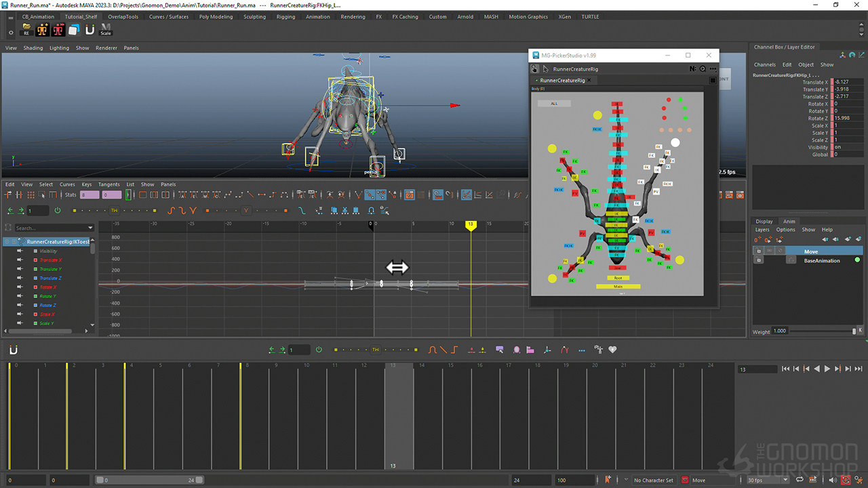868x488 pixels.
Task: Click the heart favorites icon on the timeline toolbar
Action: click(612, 350)
